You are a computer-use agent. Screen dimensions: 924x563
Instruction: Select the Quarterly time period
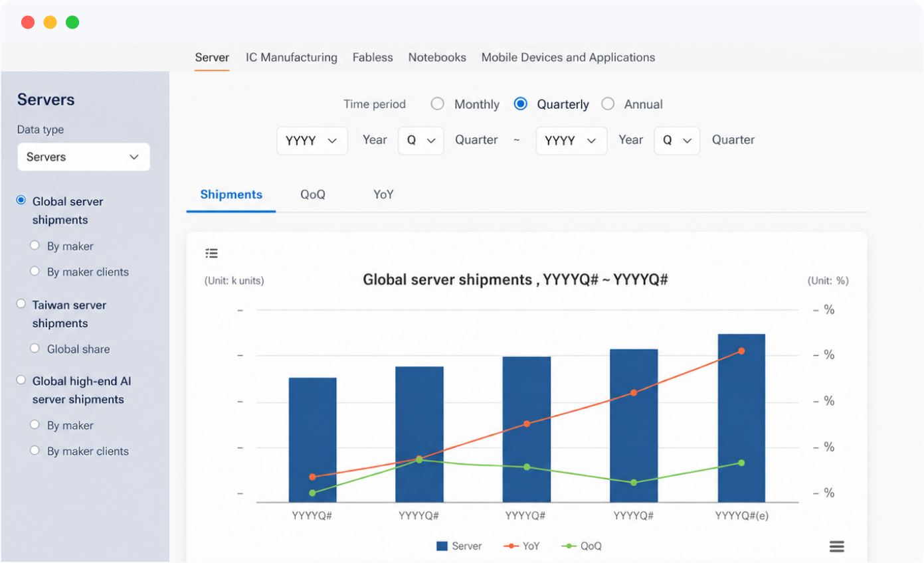pos(521,104)
